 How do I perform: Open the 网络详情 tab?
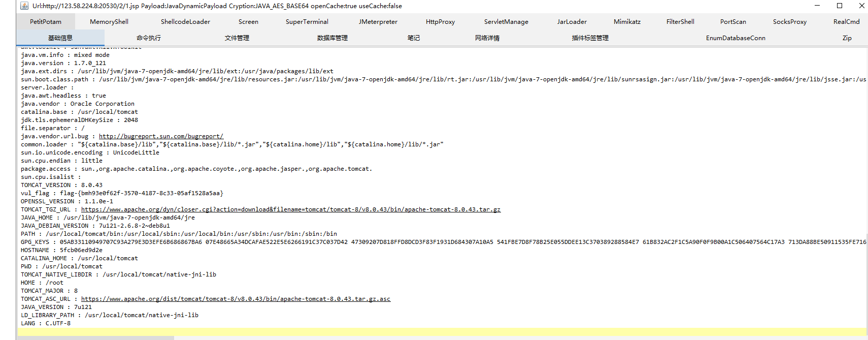[x=487, y=38]
